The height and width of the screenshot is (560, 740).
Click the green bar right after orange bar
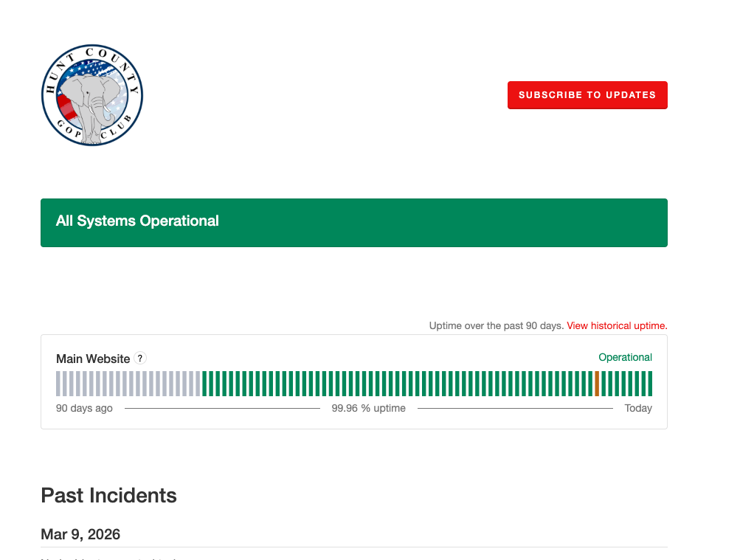604,384
